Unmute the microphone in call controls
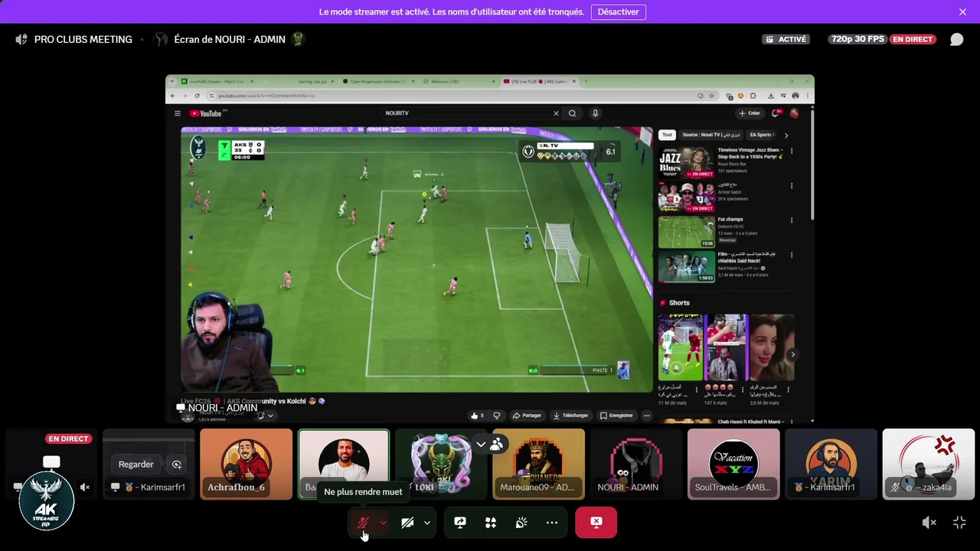 coord(363,523)
